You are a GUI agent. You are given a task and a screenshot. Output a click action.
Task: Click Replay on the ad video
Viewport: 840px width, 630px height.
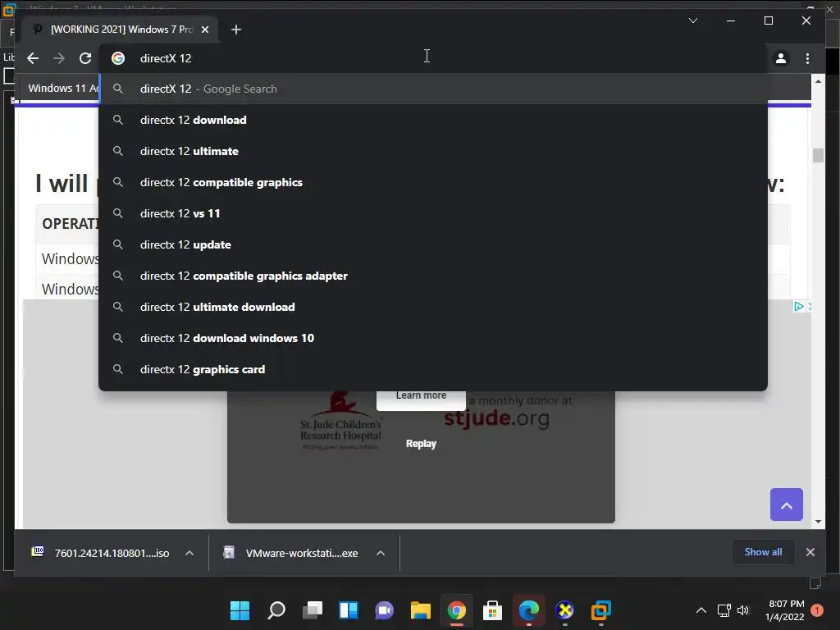click(421, 444)
